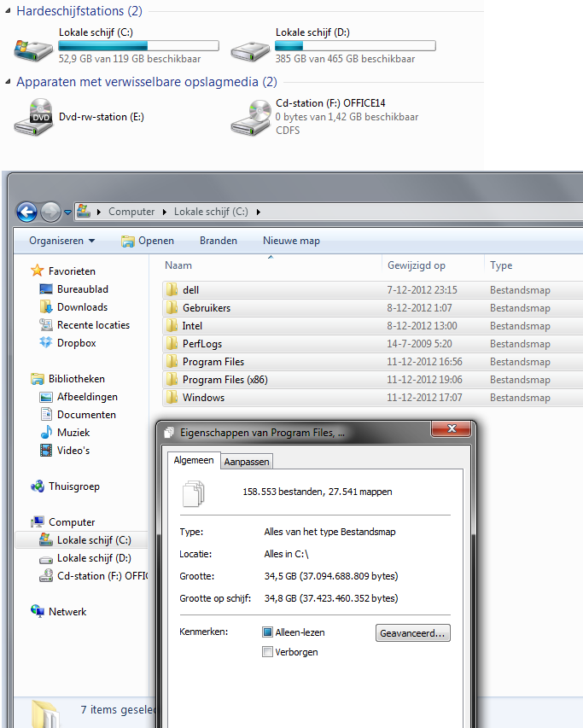Screen dimensions: 583x728
Task: Open the Organiseren menu
Action: click(x=61, y=241)
